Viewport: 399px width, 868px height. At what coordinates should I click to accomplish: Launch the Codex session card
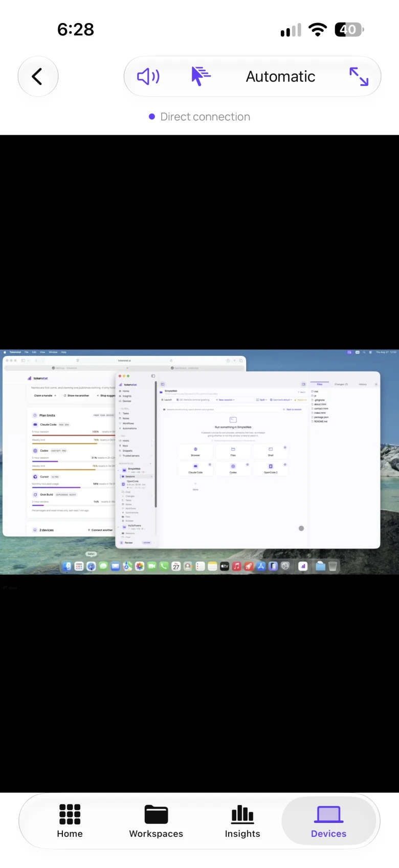(233, 469)
